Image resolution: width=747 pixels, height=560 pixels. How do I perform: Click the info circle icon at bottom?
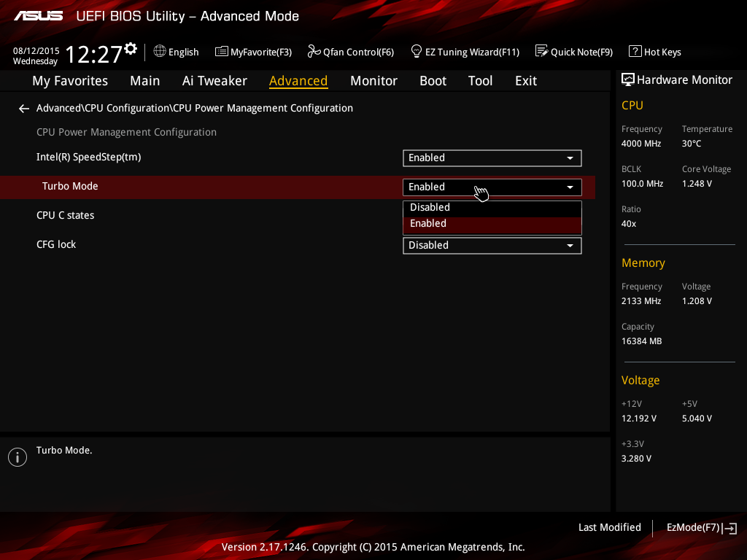[18, 457]
